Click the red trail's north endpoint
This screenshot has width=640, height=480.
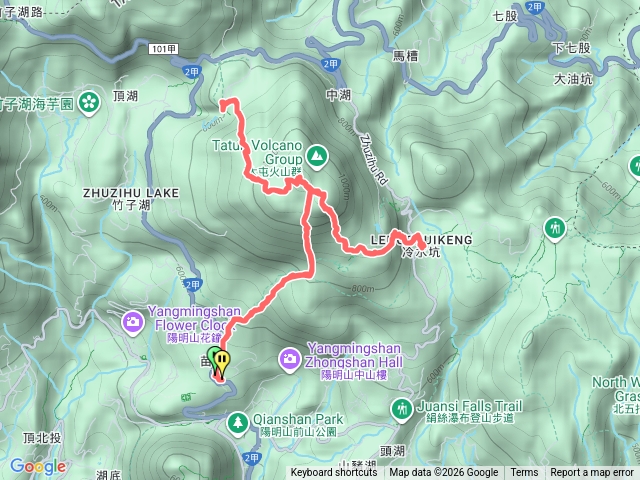click(224, 105)
